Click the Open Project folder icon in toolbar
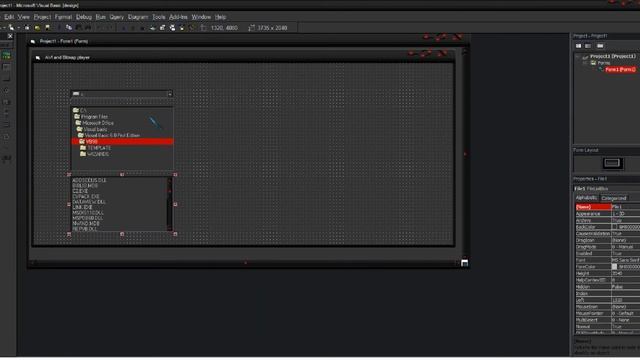 coord(37,28)
